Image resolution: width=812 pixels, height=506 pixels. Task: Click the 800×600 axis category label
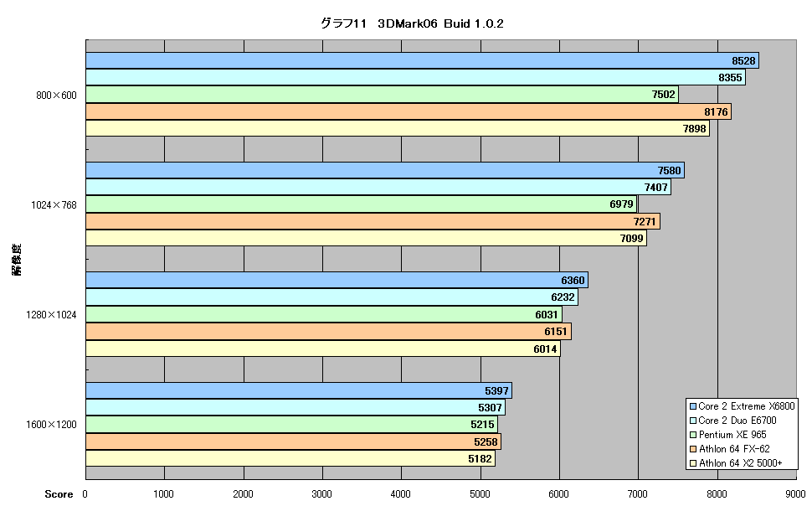tap(56, 96)
